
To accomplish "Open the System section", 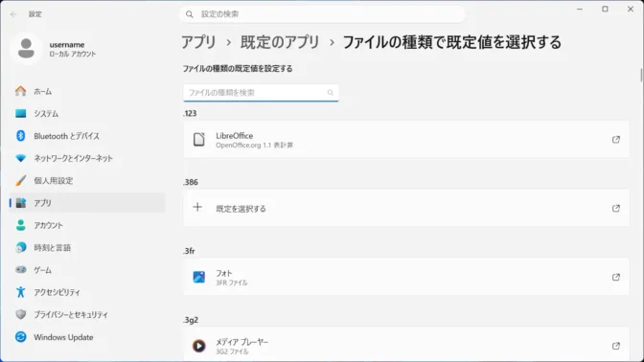I will (x=87, y=114).
